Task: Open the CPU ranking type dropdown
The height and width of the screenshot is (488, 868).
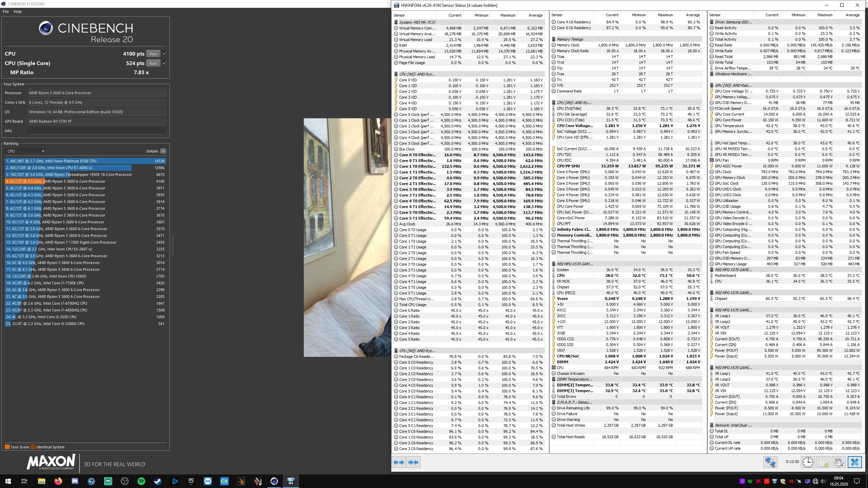Action: point(25,151)
